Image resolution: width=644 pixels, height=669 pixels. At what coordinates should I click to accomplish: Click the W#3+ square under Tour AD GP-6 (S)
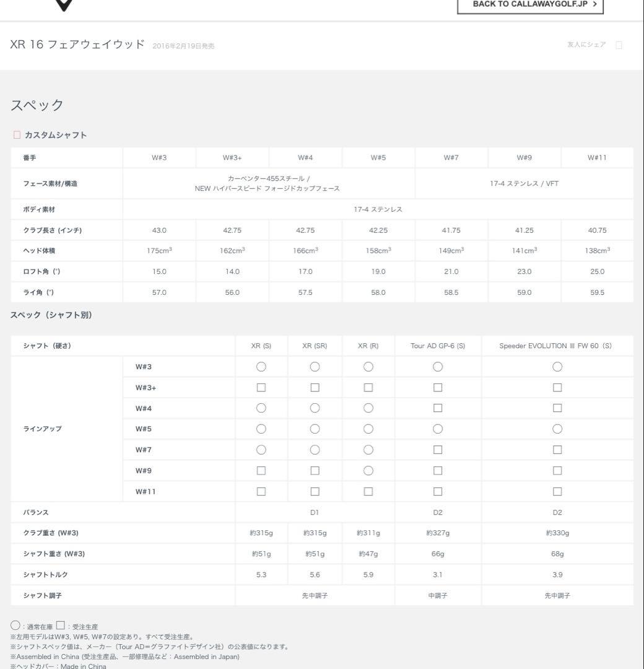tap(438, 387)
